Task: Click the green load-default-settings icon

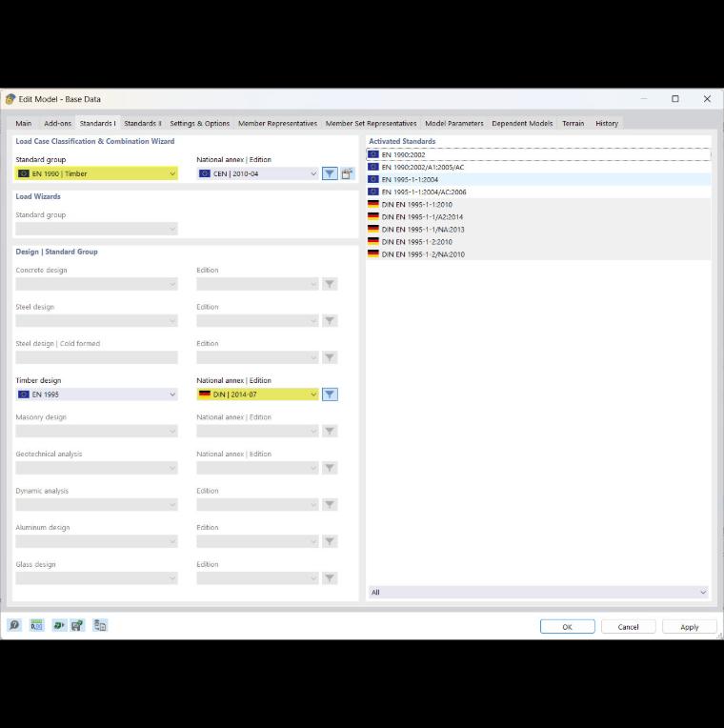Action: tap(59, 625)
